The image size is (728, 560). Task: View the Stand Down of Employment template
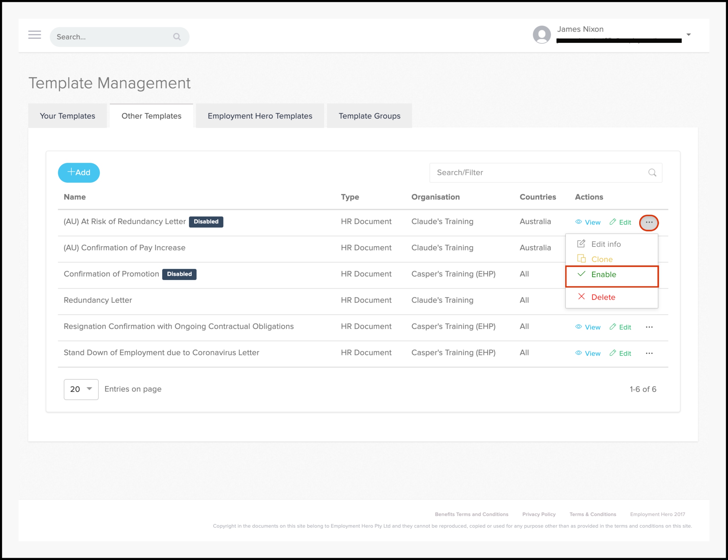tap(588, 353)
